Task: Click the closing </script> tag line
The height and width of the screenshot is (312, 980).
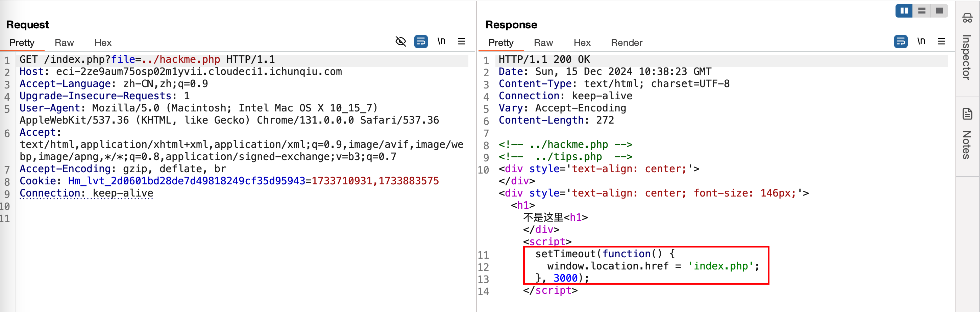Action: [x=550, y=291]
